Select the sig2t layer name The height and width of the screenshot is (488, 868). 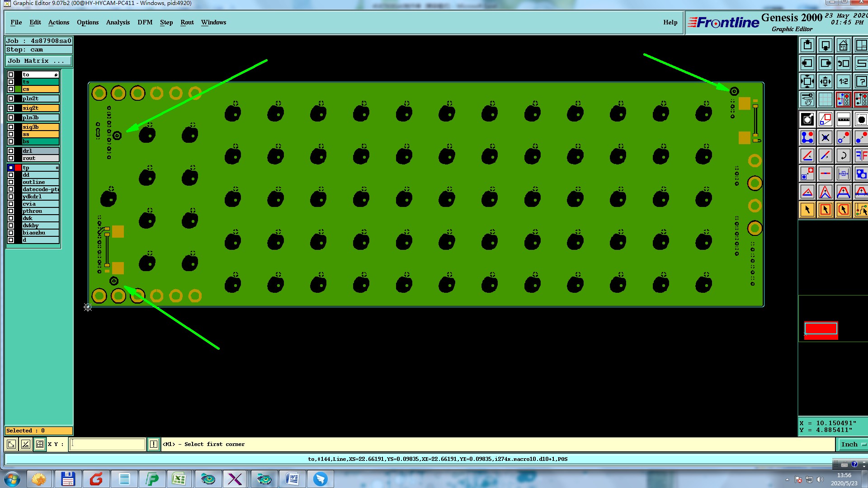(x=40, y=108)
